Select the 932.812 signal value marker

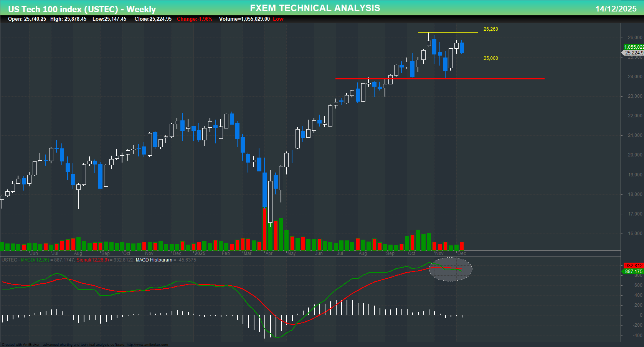632,265
